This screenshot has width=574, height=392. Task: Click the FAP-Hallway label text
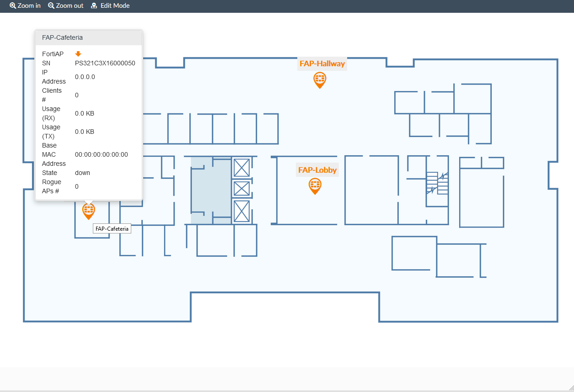322,64
